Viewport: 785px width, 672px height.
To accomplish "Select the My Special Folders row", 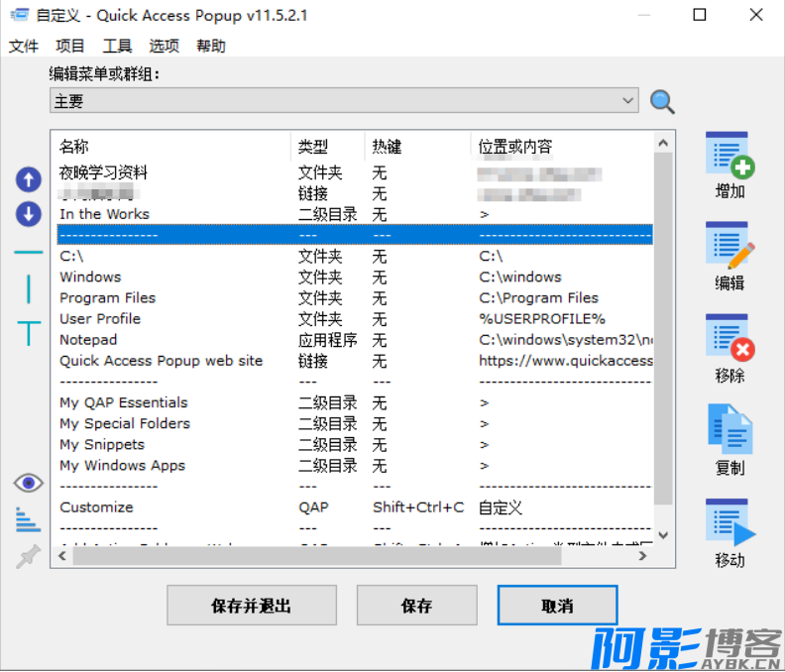I will click(x=355, y=423).
